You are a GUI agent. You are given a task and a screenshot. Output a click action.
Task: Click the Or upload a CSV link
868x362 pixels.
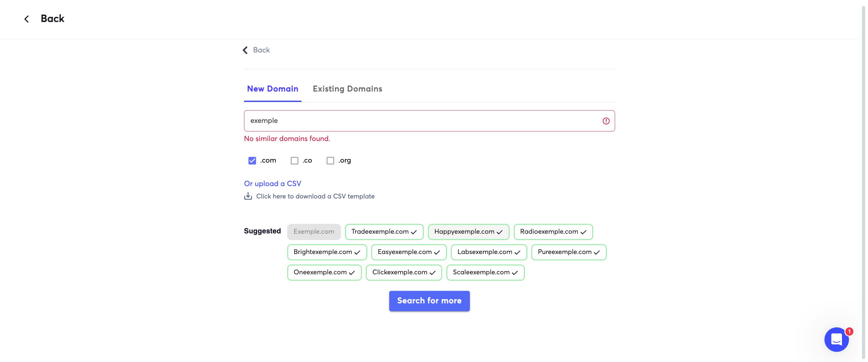(x=272, y=184)
